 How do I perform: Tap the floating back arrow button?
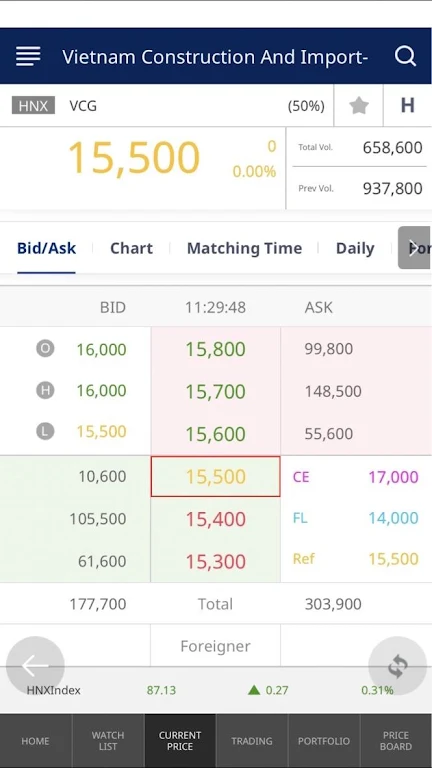pyautogui.click(x=35, y=666)
